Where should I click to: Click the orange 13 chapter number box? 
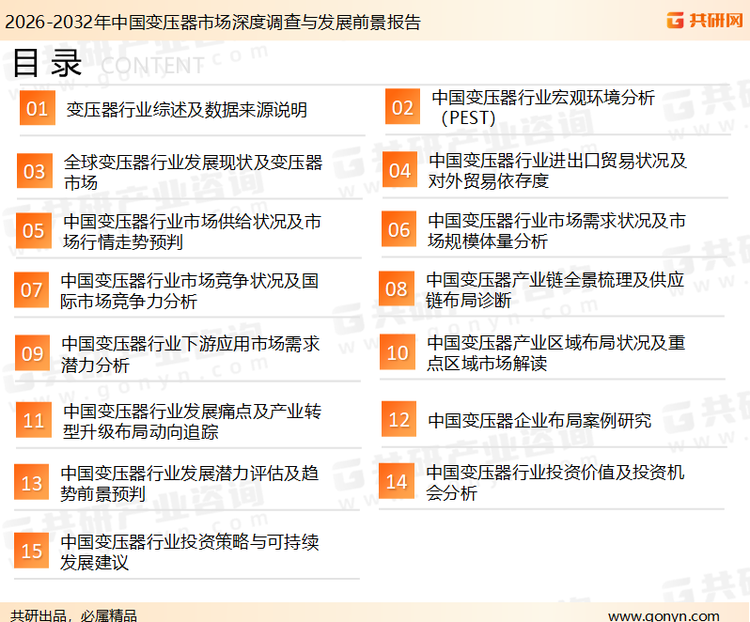click(32, 482)
